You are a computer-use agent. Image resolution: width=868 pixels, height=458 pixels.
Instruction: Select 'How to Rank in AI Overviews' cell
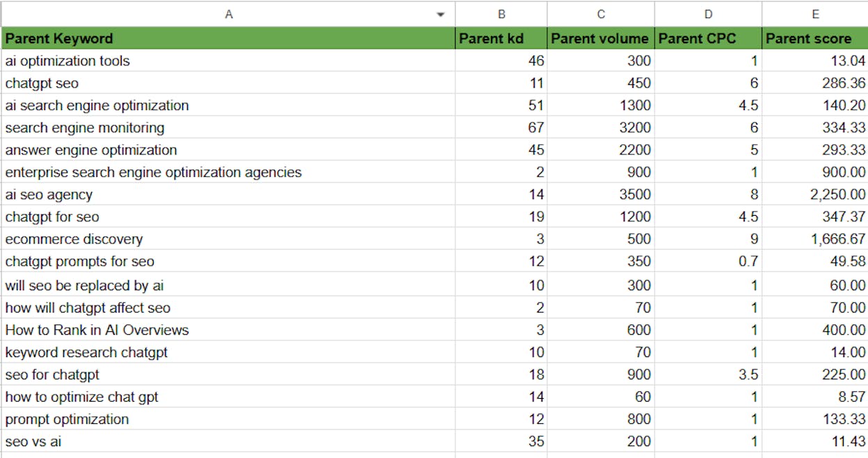(228, 330)
